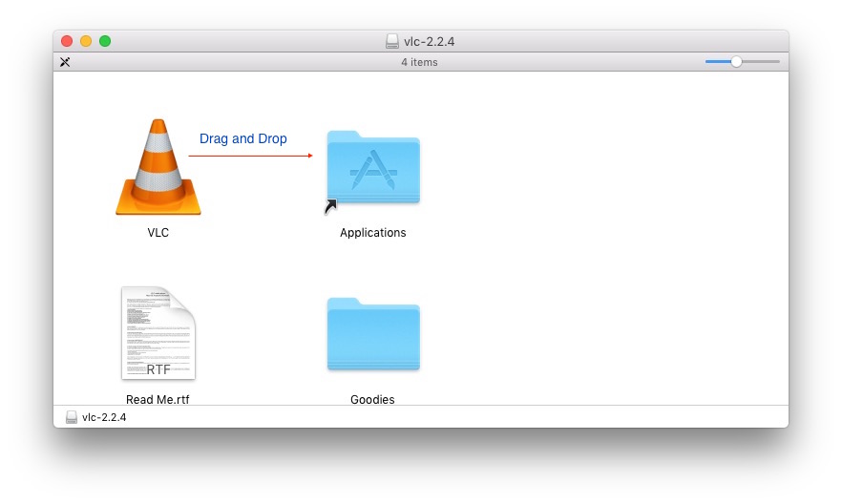Click the 'Read Me.rtf' file name
842x504 pixels.
pos(158,399)
